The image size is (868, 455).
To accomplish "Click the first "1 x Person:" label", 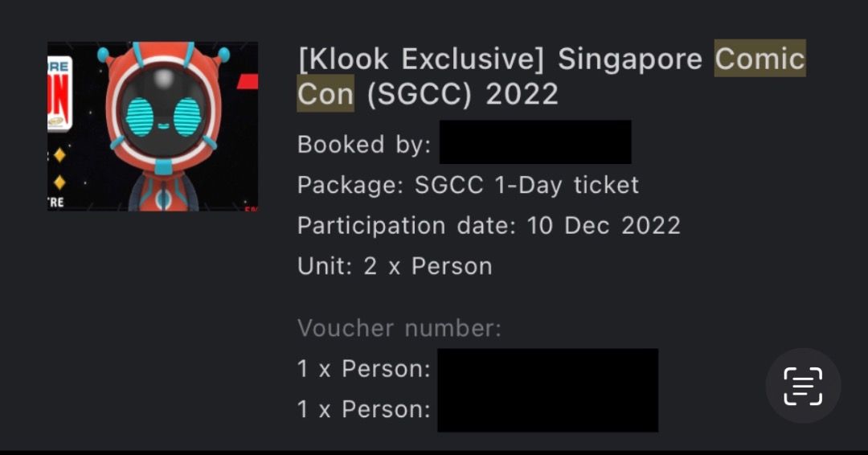I will coord(363,369).
